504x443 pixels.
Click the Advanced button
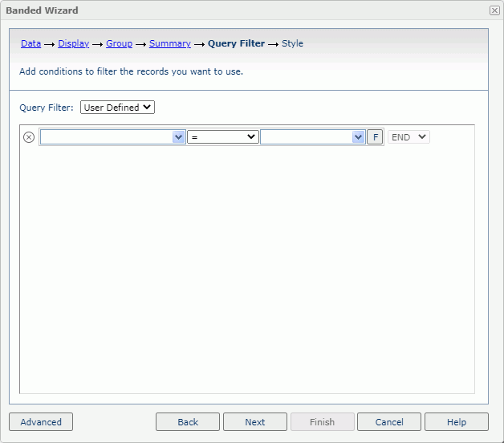[x=41, y=422]
